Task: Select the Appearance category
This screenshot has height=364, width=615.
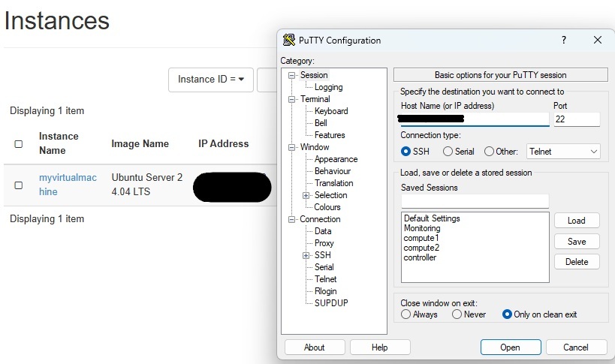Action: (x=336, y=159)
